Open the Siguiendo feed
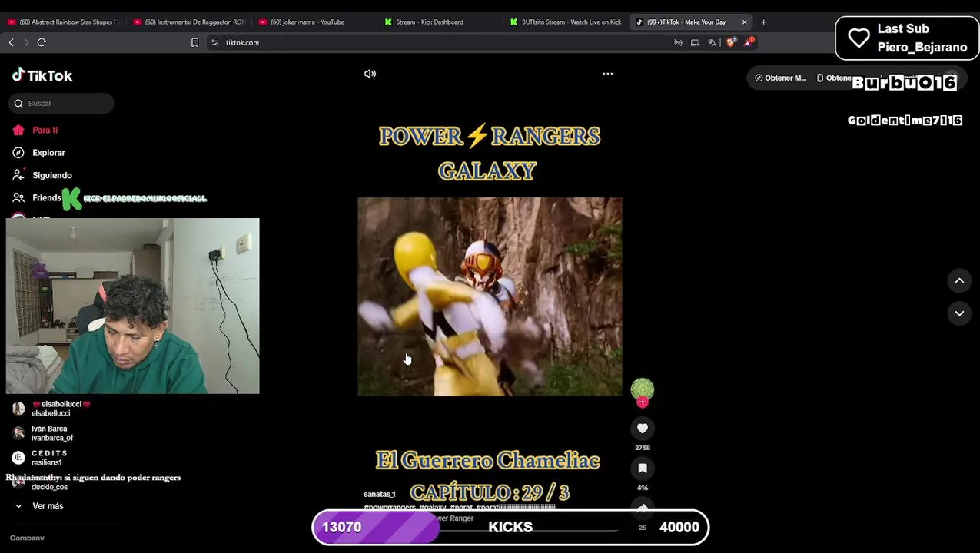Screen dimensions: 980x553 click(51, 175)
